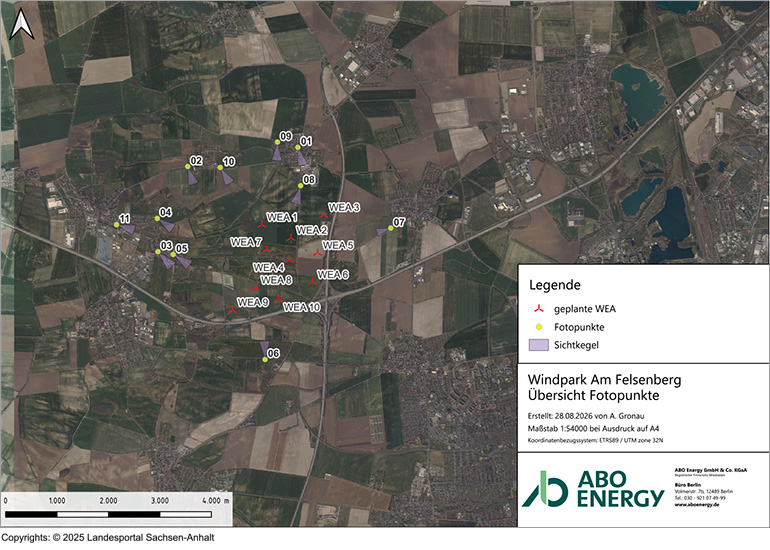The height and width of the screenshot is (550, 770).
Task: Click the yellow photo point marker 09
Action: [x=277, y=142]
